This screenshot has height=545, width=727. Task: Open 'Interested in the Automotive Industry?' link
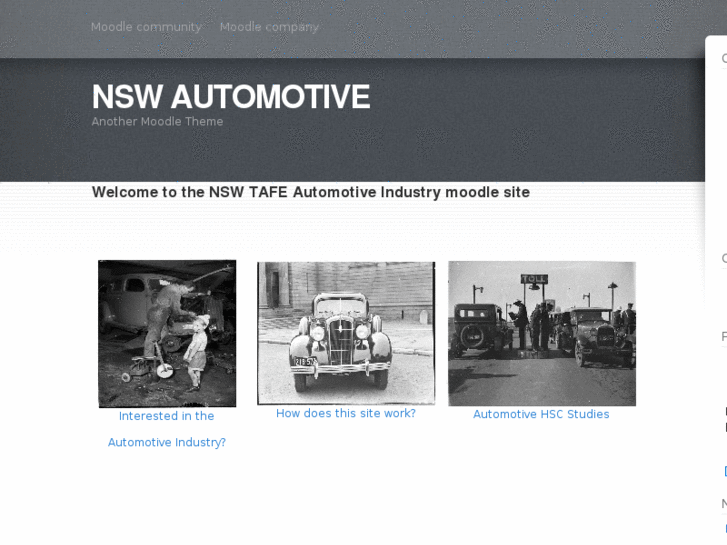pyautogui.click(x=167, y=429)
